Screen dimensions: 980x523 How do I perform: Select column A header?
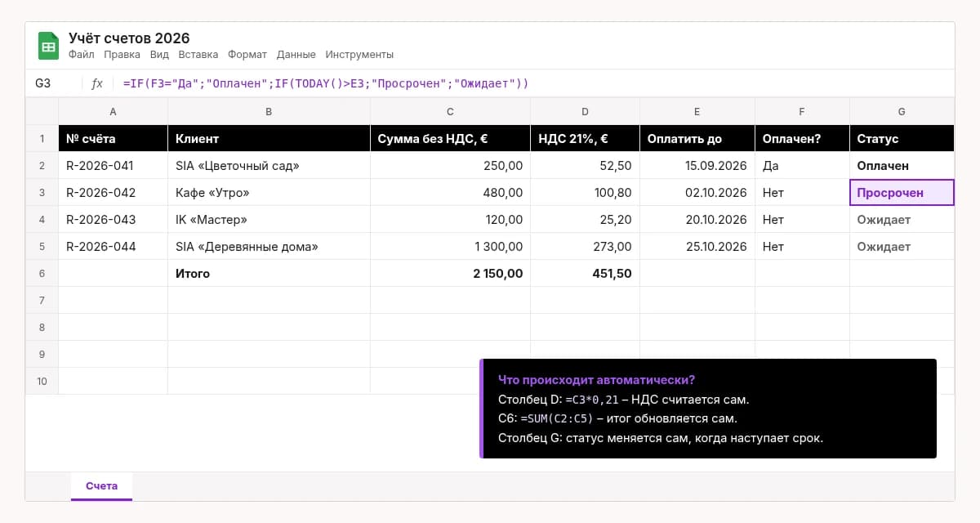point(113,111)
